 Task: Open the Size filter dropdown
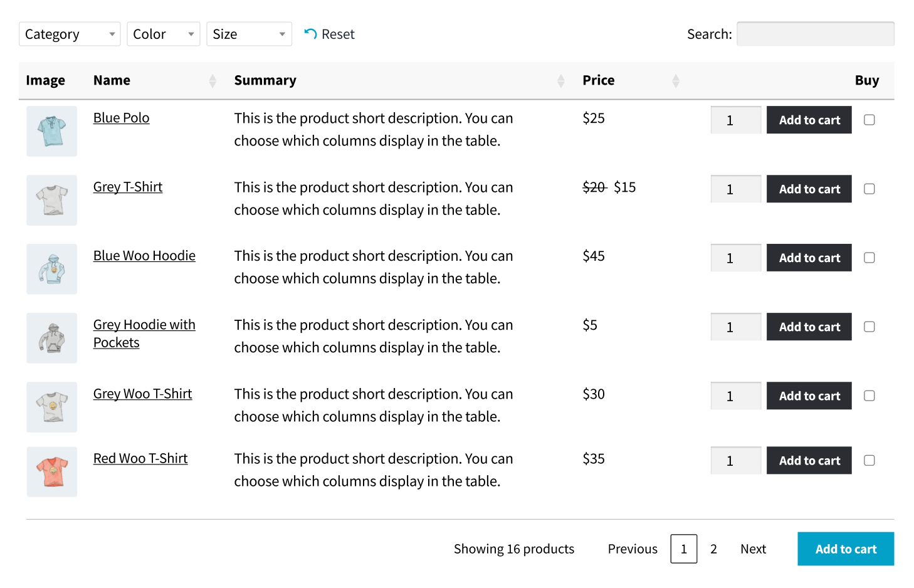[x=249, y=34]
